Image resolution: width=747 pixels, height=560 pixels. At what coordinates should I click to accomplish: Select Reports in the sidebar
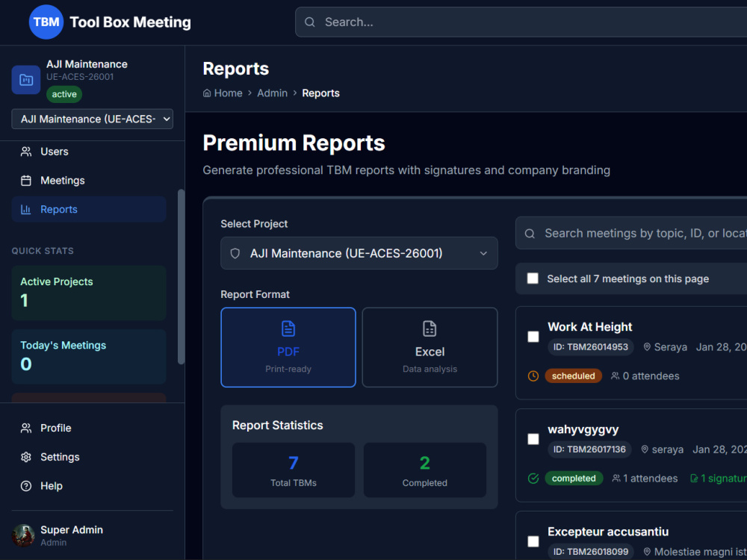pos(89,210)
